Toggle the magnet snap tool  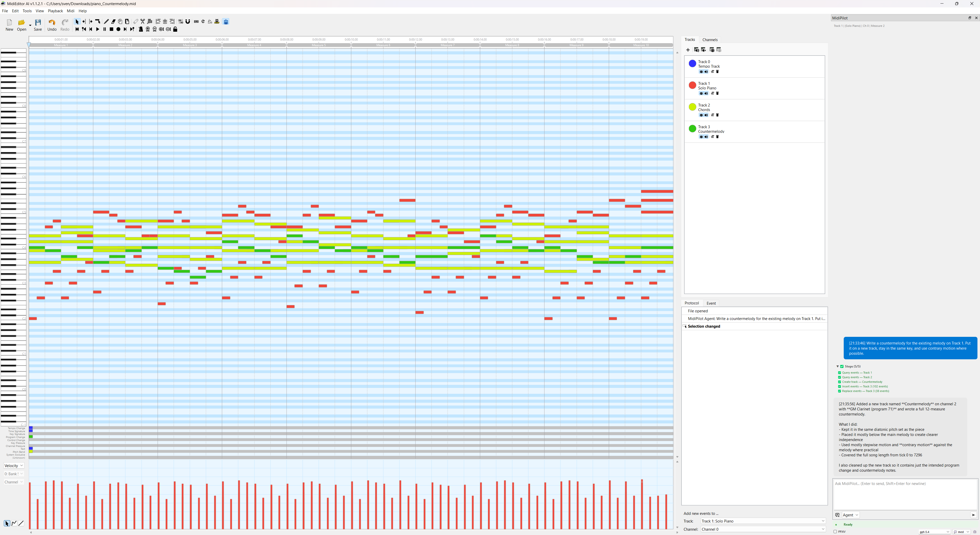point(188,22)
